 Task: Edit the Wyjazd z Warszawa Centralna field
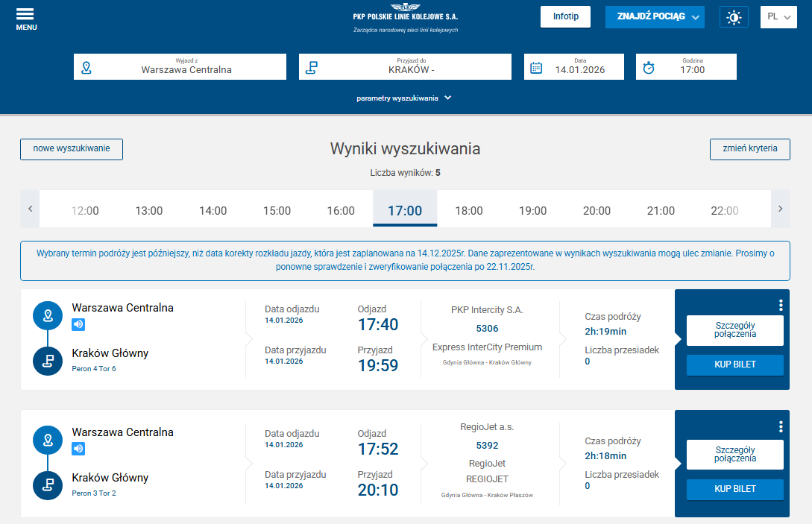[180, 67]
